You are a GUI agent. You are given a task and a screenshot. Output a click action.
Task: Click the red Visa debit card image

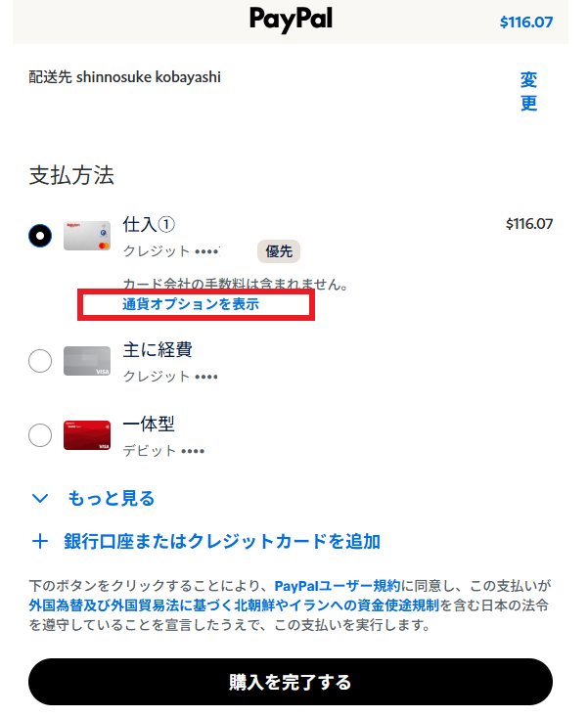(x=87, y=435)
